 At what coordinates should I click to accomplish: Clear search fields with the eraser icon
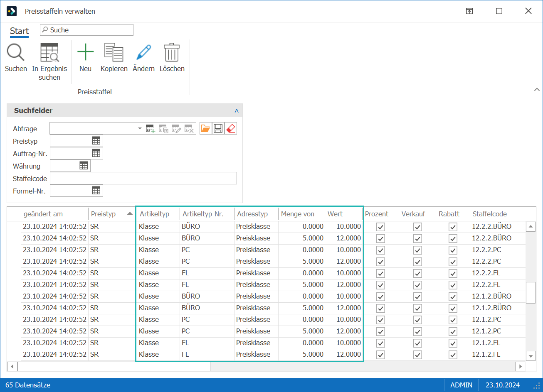[231, 129]
